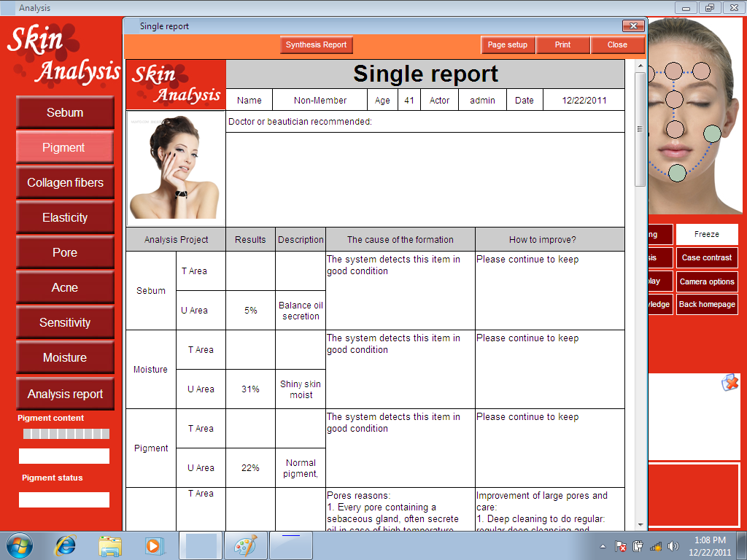747x560 pixels.
Task: Click the delete image icon with red X
Action: (x=729, y=383)
